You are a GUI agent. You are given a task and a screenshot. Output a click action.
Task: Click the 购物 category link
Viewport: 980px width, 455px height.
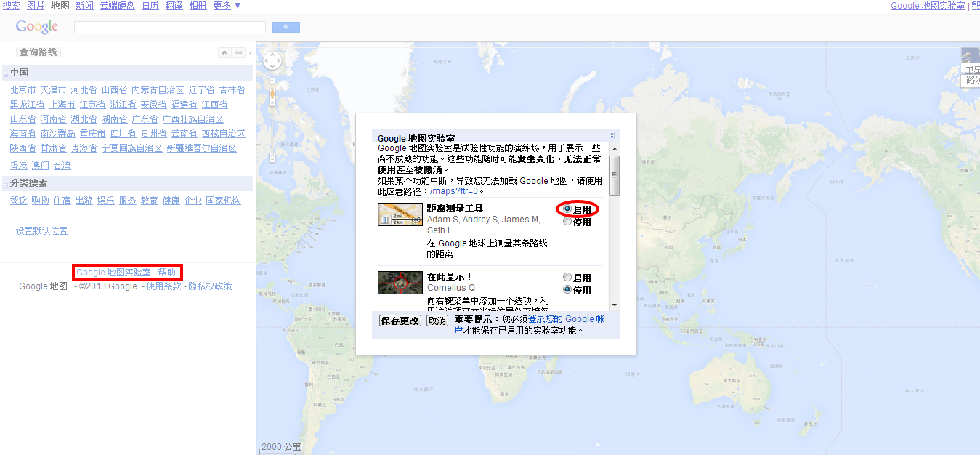click(x=41, y=201)
